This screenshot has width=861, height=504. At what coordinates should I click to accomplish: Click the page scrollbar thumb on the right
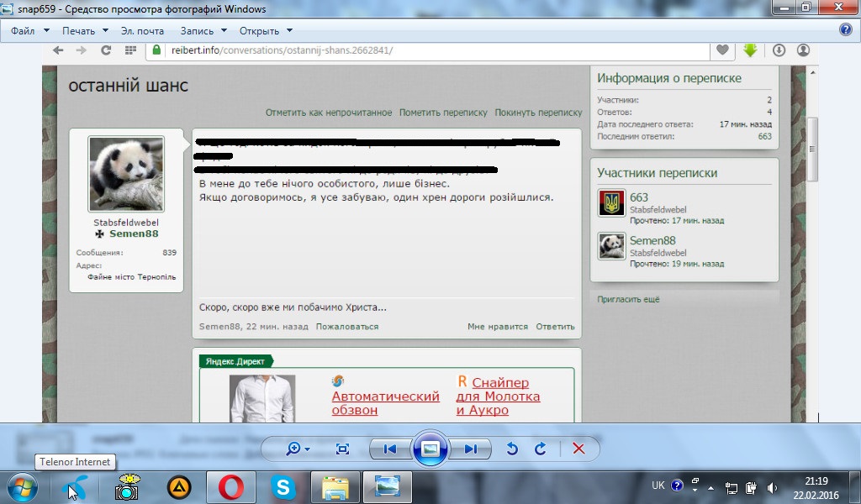point(812,150)
